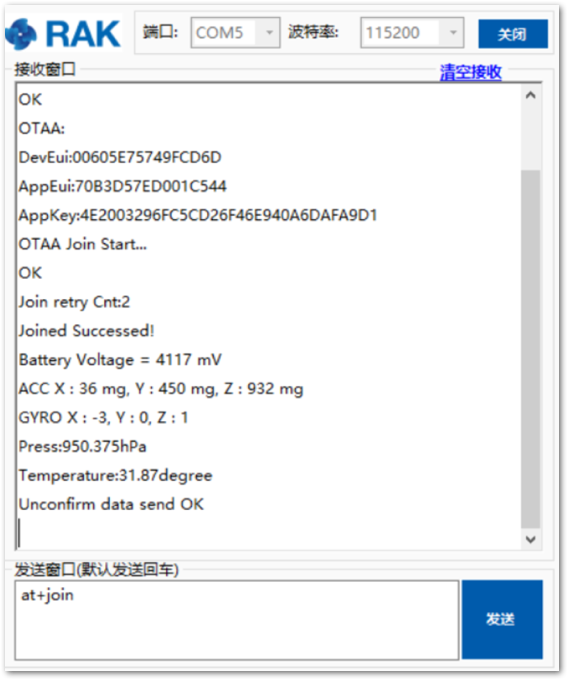The image size is (568, 680).
Task: Click the Joined Successed! line
Action: click(86, 331)
